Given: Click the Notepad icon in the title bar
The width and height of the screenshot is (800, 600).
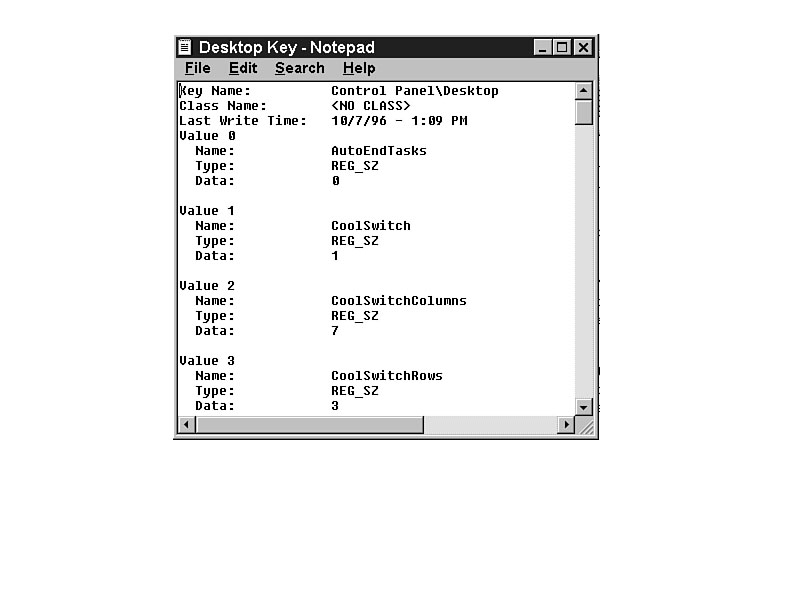Looking at the screenshot, I should 185,47.
